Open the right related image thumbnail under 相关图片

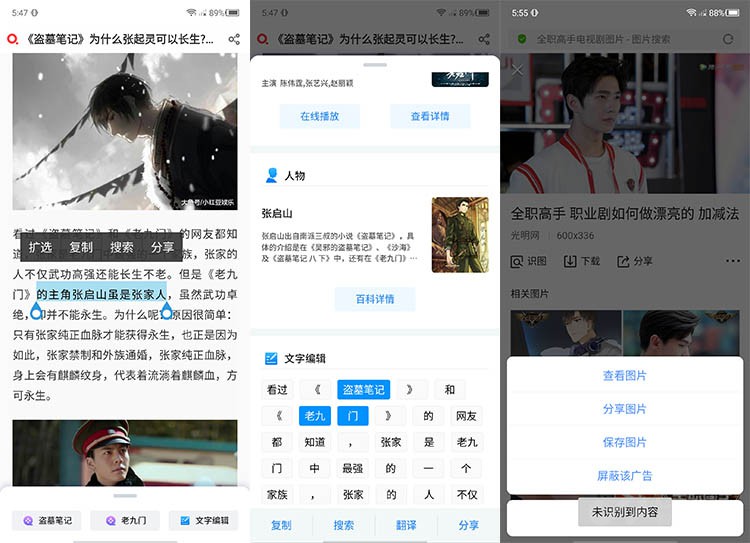point(682,333)
